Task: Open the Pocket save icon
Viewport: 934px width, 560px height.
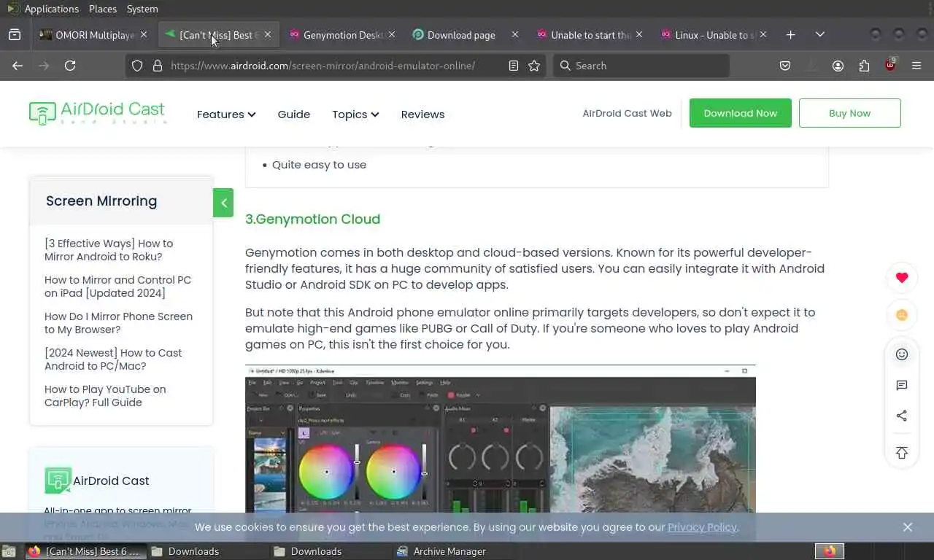Action: (785, 66)
